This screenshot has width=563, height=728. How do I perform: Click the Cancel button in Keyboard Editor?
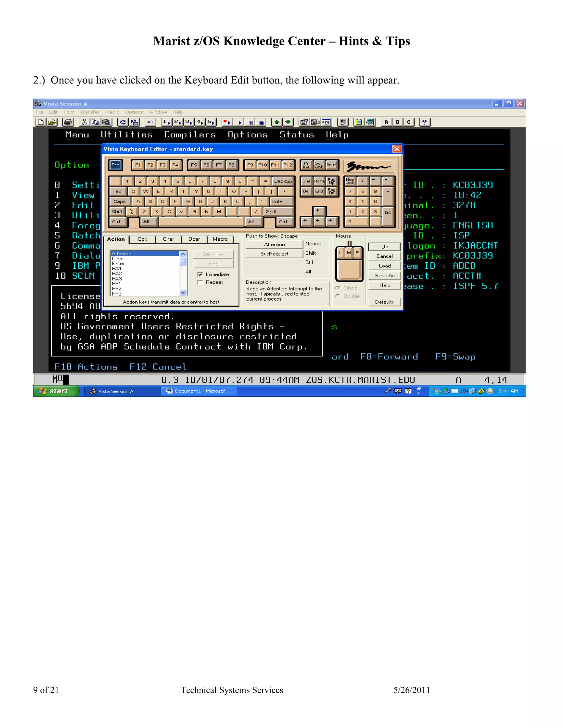pyautogui.click(x=385, y=256)
